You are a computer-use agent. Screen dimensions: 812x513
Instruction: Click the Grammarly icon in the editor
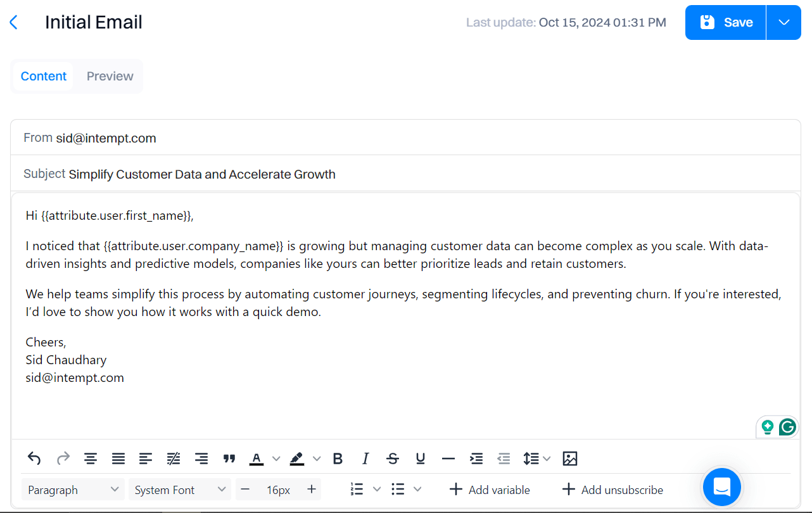pyautogui.click(x=787, y=427)
